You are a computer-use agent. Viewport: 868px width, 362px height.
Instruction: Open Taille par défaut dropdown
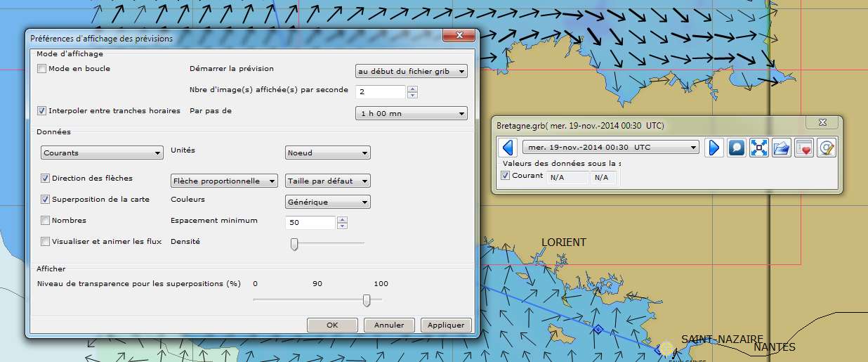point(328,181)
